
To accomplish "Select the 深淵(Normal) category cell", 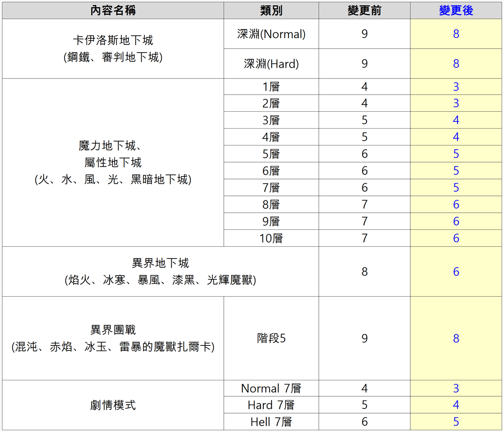I will 271,34.
